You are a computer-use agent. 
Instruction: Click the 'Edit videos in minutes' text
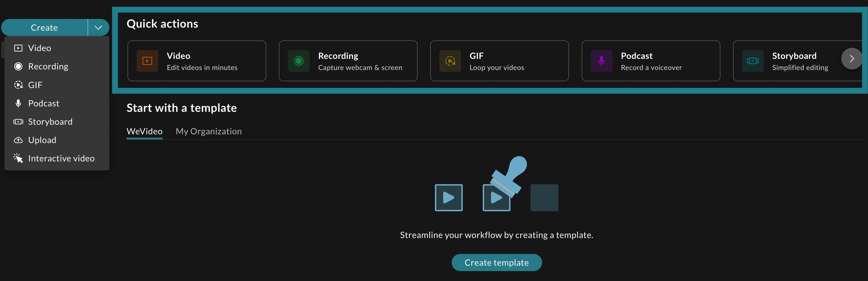point(202,67)
